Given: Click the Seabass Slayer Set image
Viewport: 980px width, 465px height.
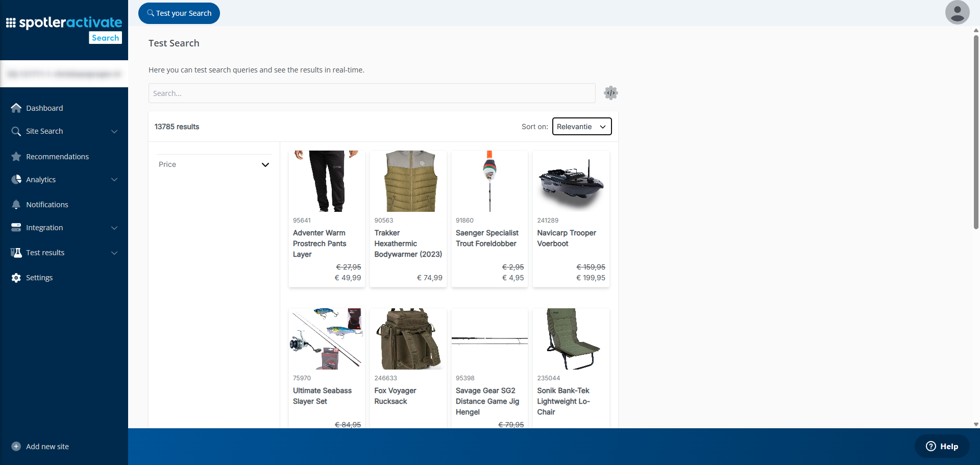Looking at the screenshot, I should [x=327, y=339].
